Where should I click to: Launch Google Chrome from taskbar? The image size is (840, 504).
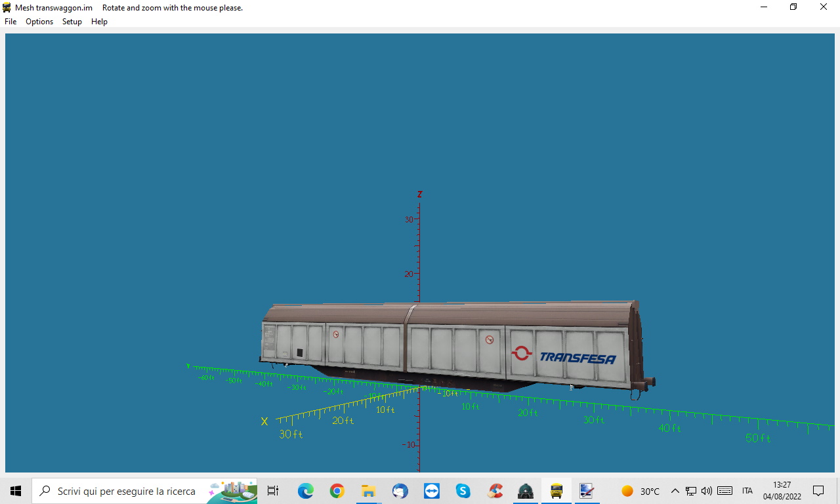click(337, 491)
